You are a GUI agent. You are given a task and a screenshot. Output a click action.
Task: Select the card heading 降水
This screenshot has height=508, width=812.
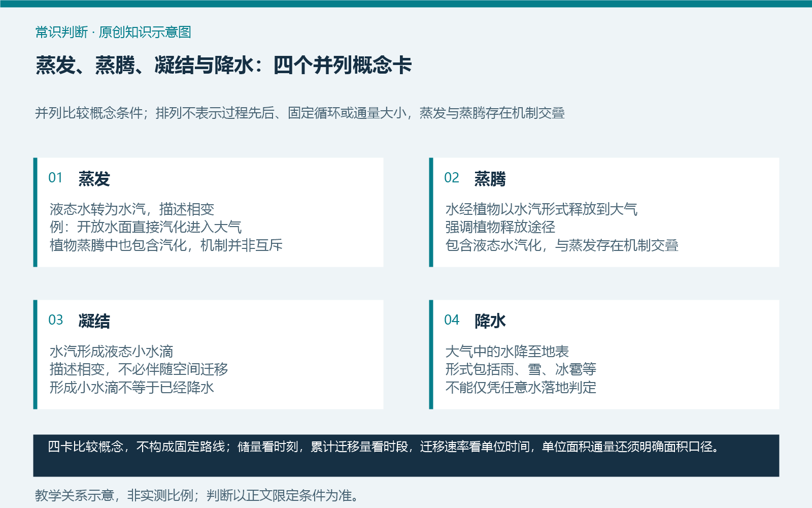click(490, 321)
